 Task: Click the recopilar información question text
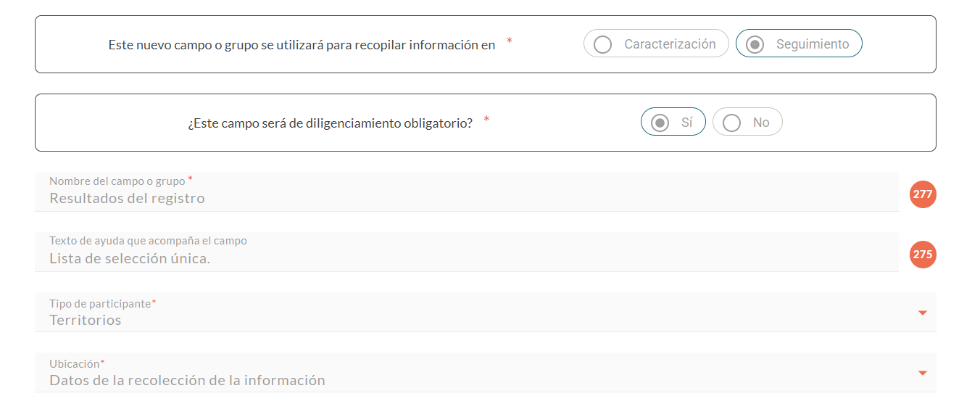coord(302,45)
